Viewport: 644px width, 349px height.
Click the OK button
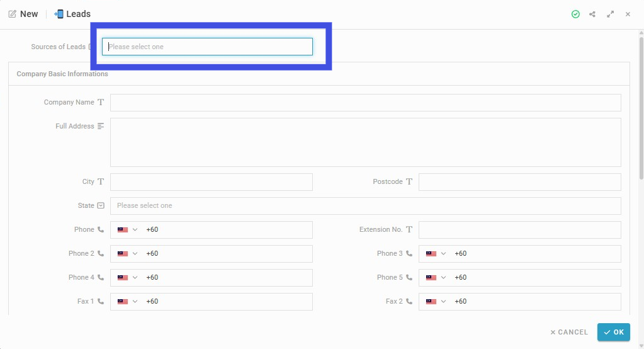(614, 332)
